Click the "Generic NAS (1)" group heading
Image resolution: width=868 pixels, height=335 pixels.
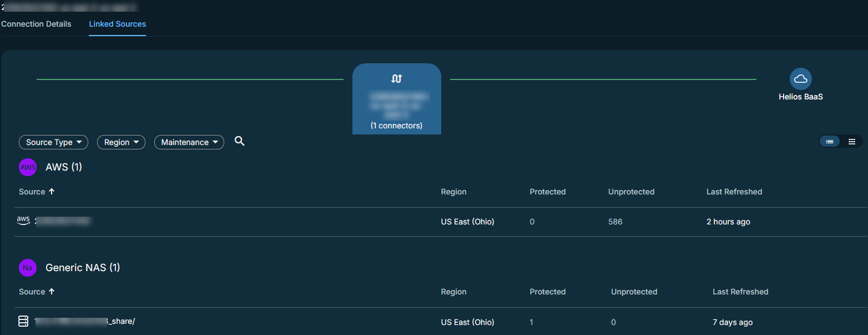(x=83, y=268)
